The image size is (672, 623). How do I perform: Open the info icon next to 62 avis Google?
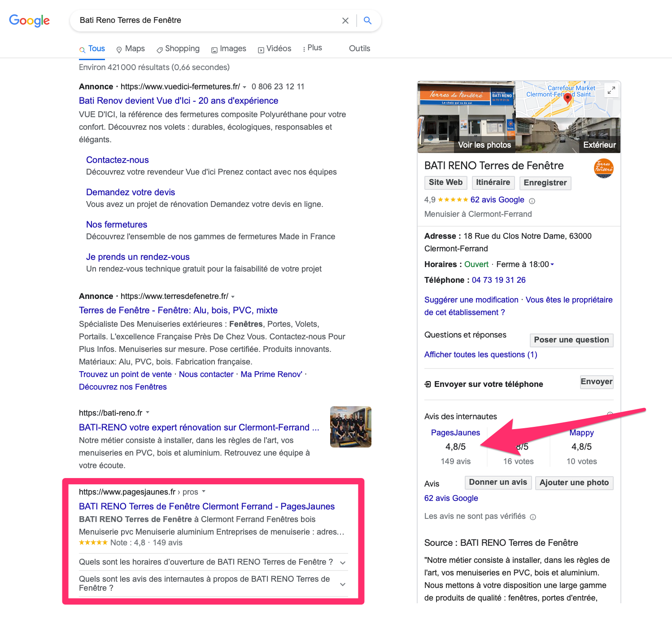click(532, 201)
